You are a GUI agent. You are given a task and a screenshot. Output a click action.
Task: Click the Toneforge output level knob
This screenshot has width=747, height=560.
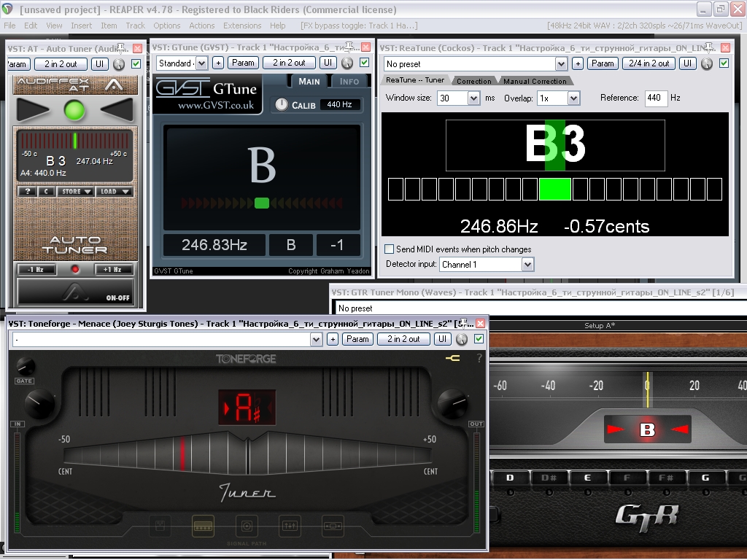pyautogui.click(x=452, y=404)
